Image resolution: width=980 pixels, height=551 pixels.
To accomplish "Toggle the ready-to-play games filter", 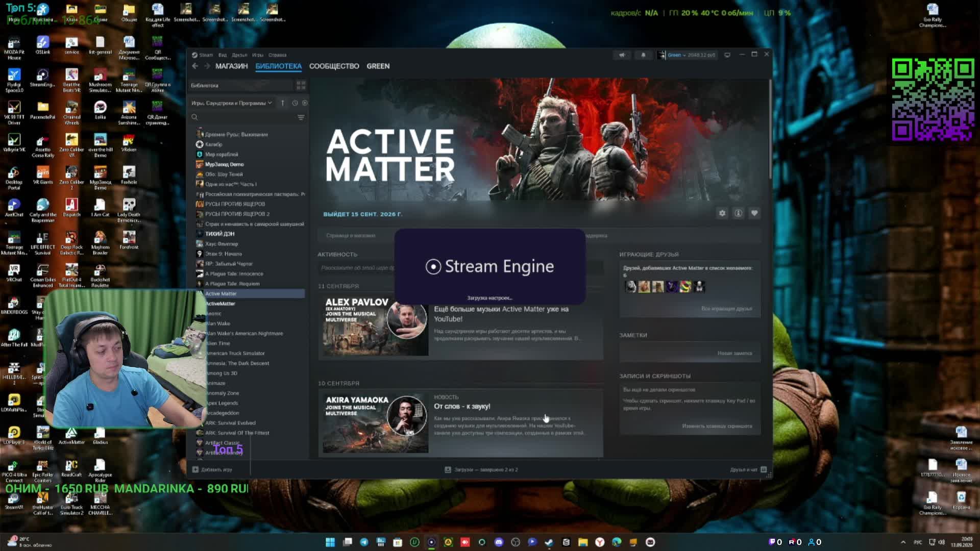I will pos(305,103).
